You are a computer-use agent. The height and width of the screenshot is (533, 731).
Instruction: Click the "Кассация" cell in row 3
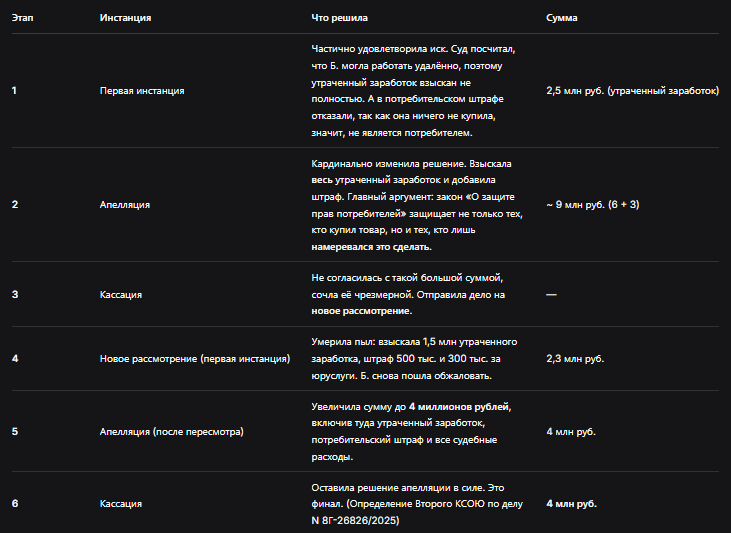(x=121, y=295)
